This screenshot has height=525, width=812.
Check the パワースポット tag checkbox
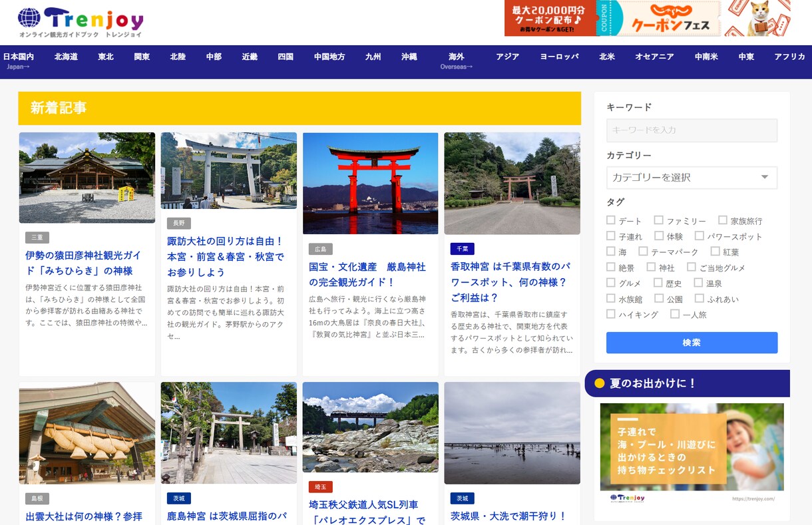point(700,236)
